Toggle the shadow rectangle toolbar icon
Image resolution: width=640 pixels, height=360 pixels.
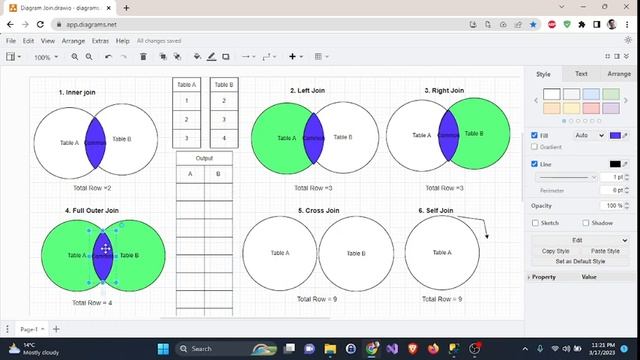click(x=226, y=57)
